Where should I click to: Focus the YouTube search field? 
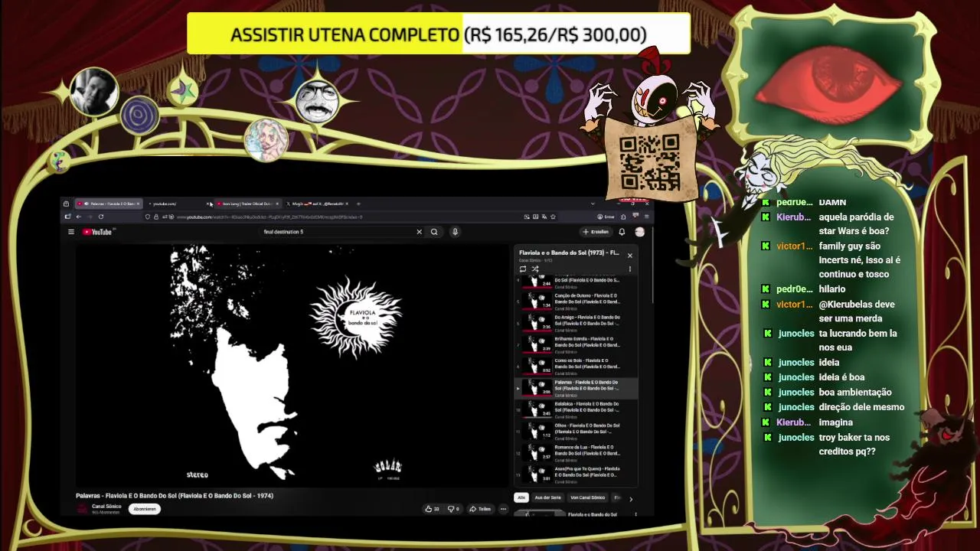[x=337, y=232]
